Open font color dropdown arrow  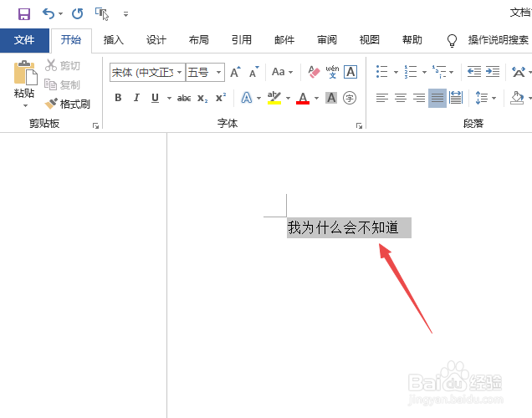pos(316,99)
